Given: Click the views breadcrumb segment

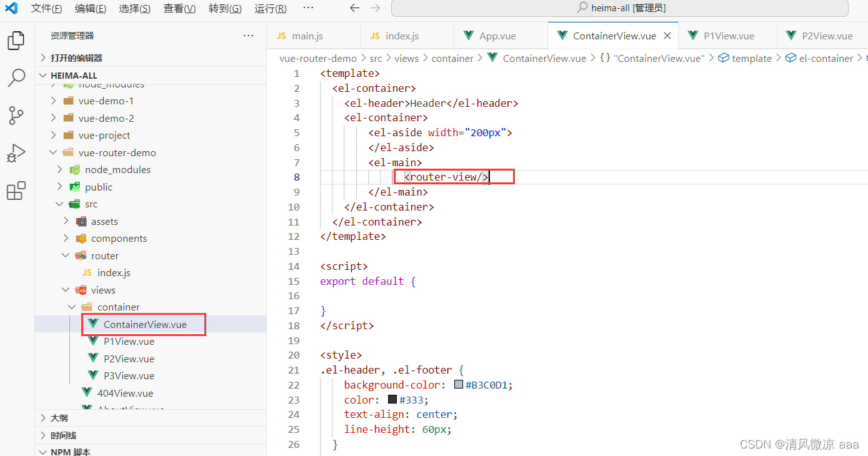Looking at the screenshot, I should (x=406, y=58).
